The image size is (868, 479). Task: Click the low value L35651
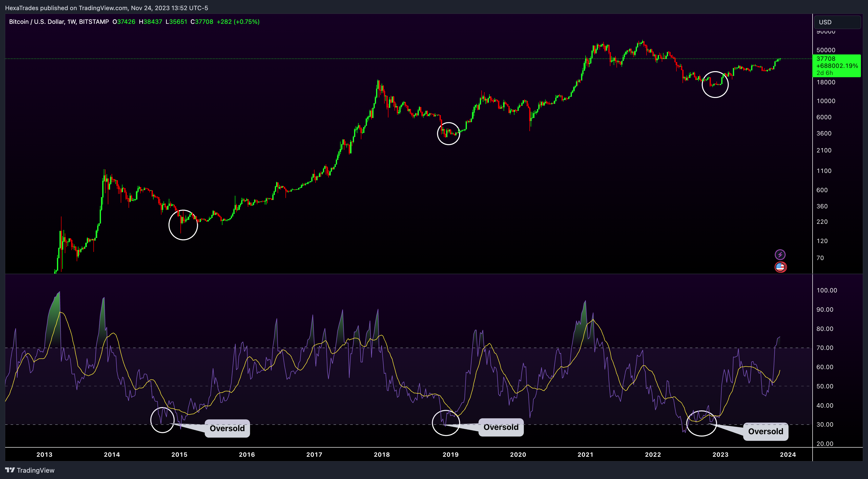click(176, 22)
